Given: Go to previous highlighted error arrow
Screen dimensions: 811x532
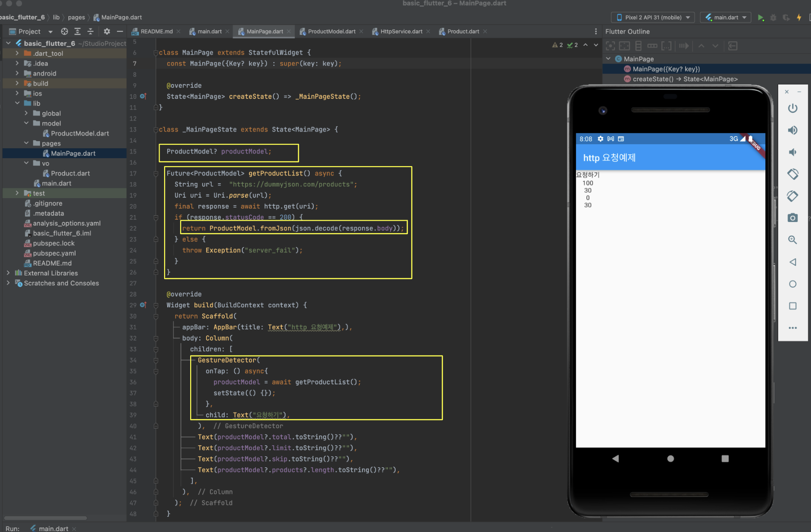Looking at the screenshot, I should click(x=585, y=45).
